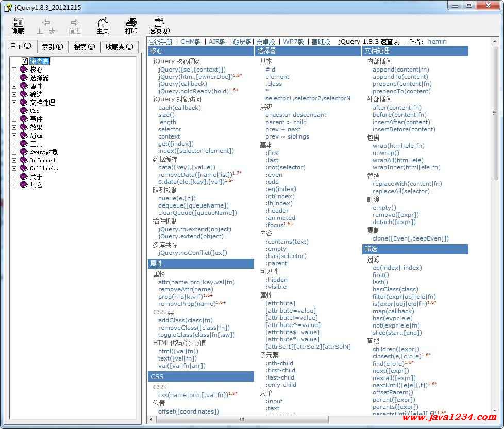Click the book icon beside 筛选
Viewport: 504px width, 429px height.
pyautogui.click(x=24, y=94)
